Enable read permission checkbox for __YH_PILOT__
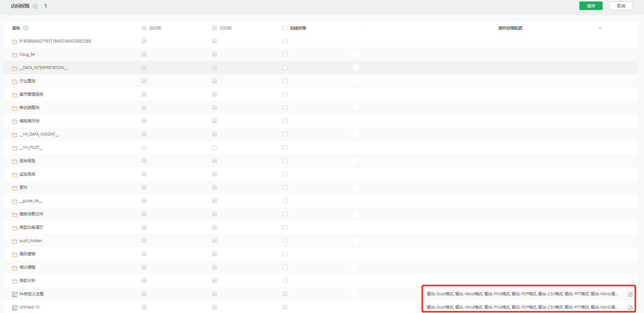Viewport: 644px width, 313px height. pyautogui.click(x=144, y=147)
